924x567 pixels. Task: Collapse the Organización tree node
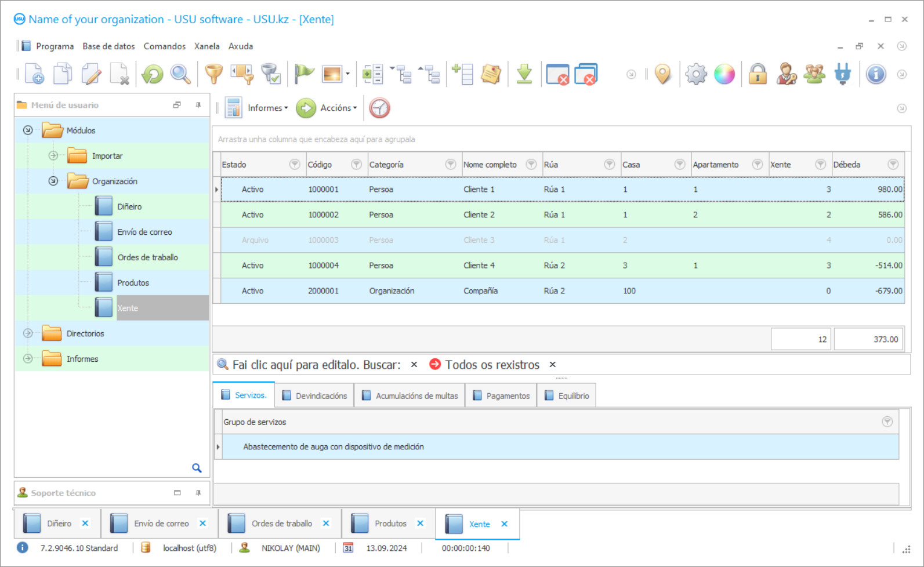coord(53,181)
